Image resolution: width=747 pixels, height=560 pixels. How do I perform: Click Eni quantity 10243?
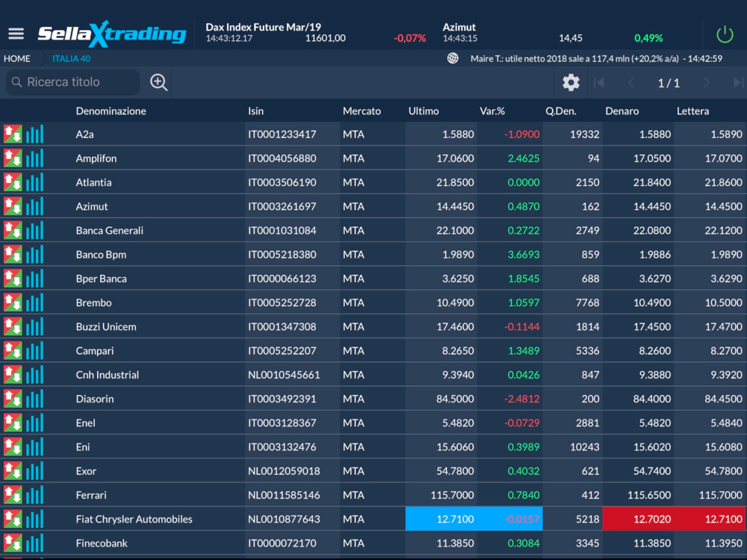[585, 447]
